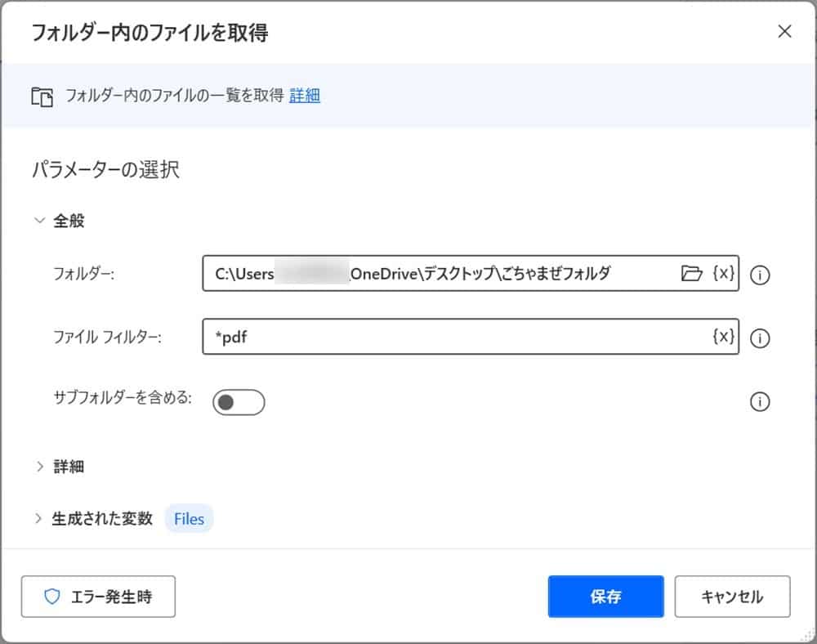Image resolution: width=817 pixels, height=644 pixels.
Task: Click the get-files action icon in header
Action: click(42, 96)
